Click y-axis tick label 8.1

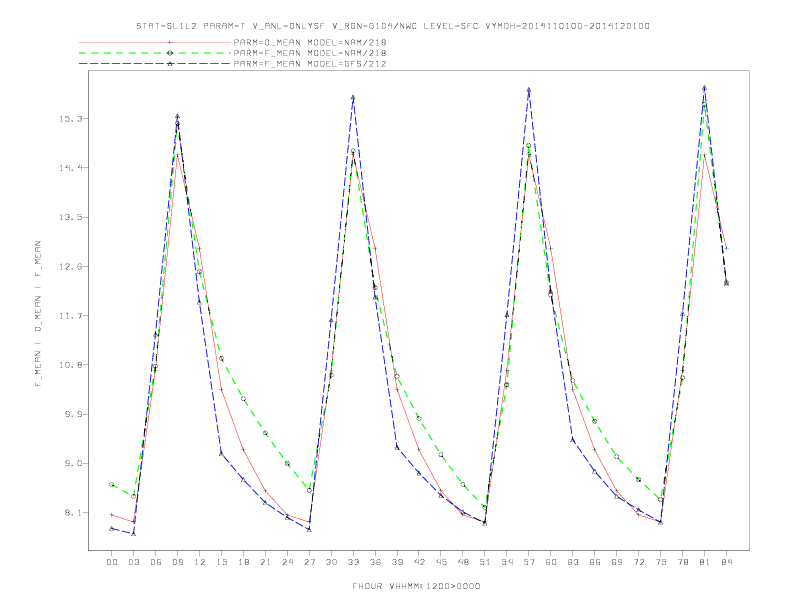point(74,513)
